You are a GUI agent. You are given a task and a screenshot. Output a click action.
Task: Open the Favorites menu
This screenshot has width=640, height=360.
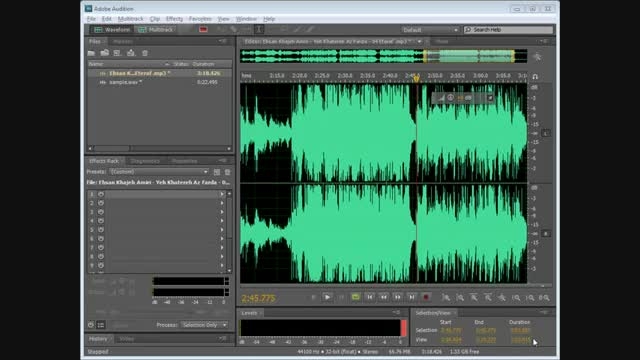point(200,19)
